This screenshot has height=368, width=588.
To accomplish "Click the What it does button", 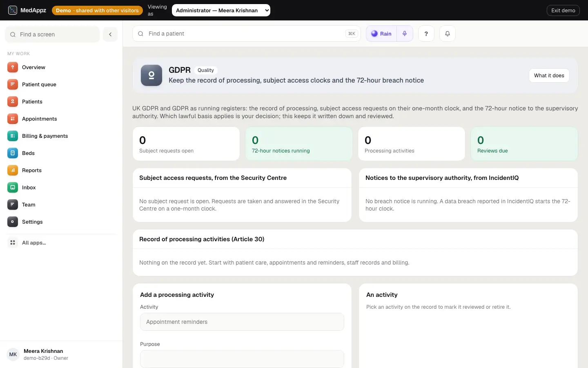I will point(549,75).
